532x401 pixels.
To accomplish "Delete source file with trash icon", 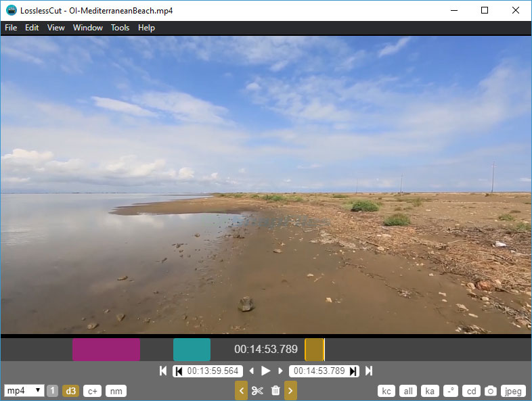I will [275, 391].
